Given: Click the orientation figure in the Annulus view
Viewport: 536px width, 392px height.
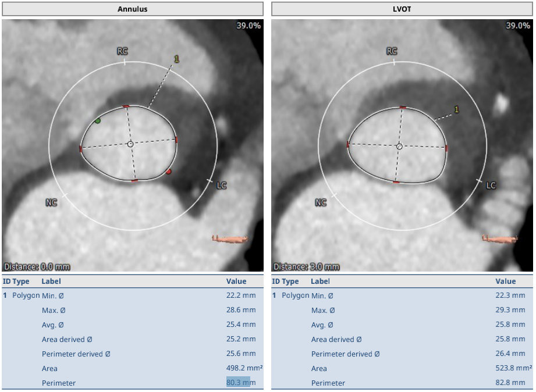Looking at the screenshot, I should click(x=229, y=238).
